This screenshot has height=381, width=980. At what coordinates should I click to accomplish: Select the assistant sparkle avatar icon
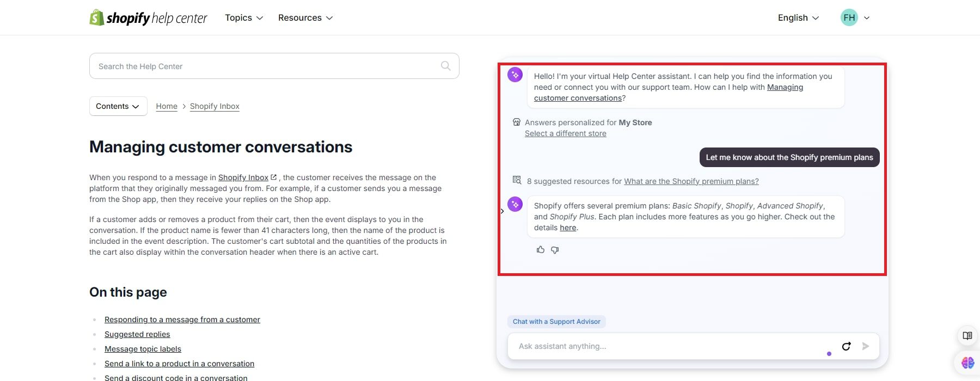coord(514,74)
